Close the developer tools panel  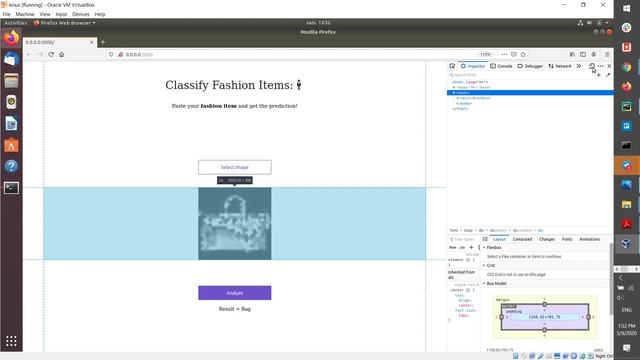[609, 66]
